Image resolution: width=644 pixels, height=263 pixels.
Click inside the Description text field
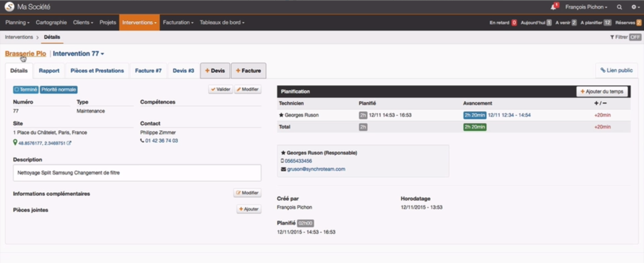137,173
